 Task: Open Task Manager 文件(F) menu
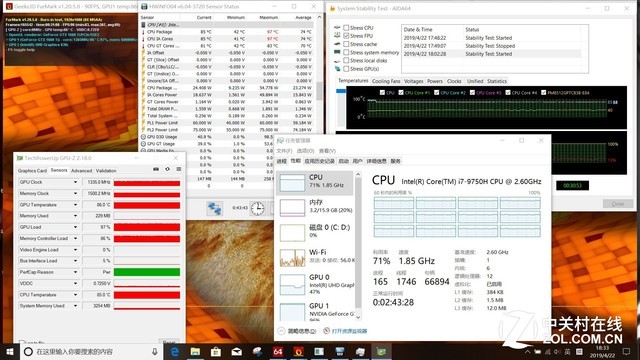(x=284, y=151)
